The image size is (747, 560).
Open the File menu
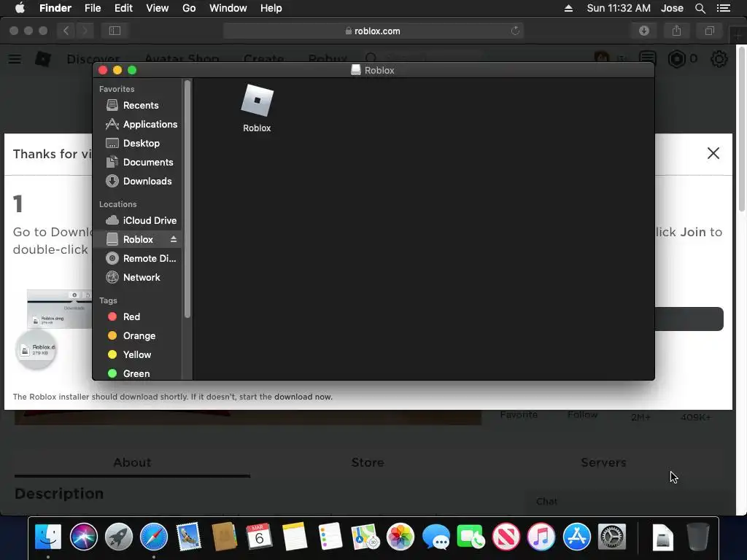(93, 8)
